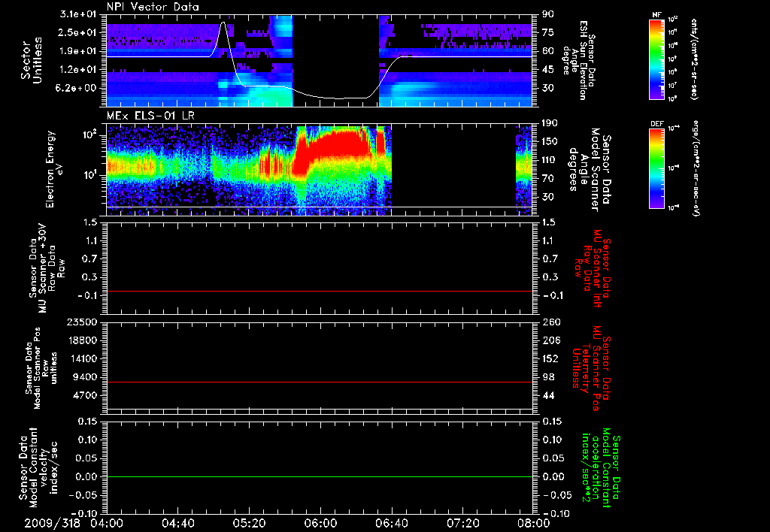Screen dimensions: 770x532
Task: Click the '06:40' time tick label
Action: click(x=391, y=523)
